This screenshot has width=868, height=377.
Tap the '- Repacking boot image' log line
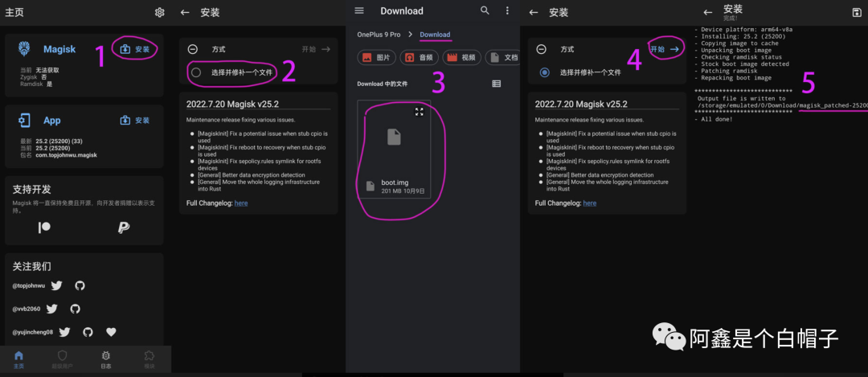[732, 78]
